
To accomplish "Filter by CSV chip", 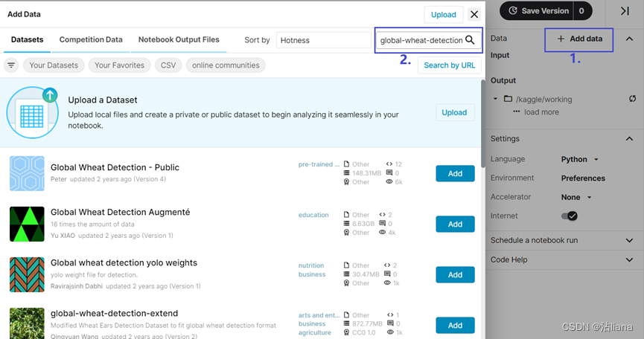I will click(168, 65).
